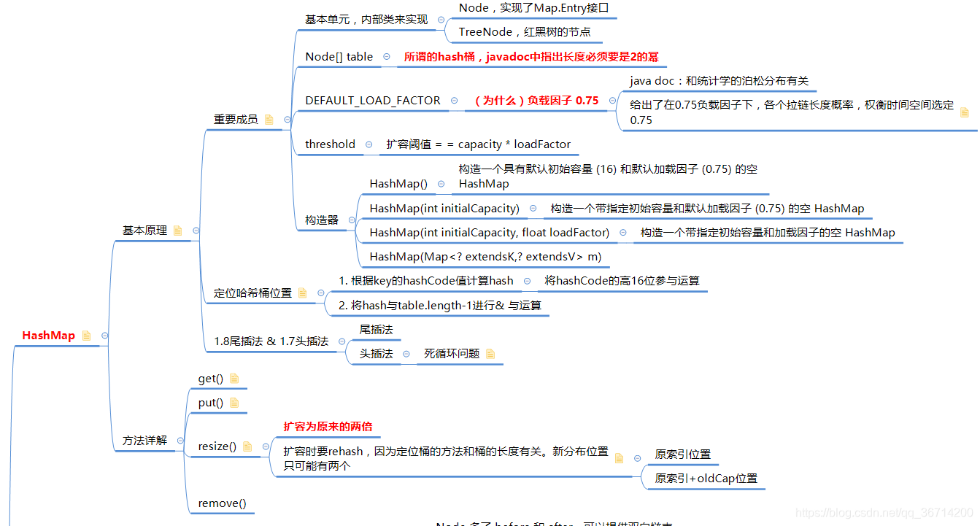Select 构造一个带指定初始容量和加载因子的空 HashMap topic
The width and height of the screenshot is (980, 526).
(768, 233)
